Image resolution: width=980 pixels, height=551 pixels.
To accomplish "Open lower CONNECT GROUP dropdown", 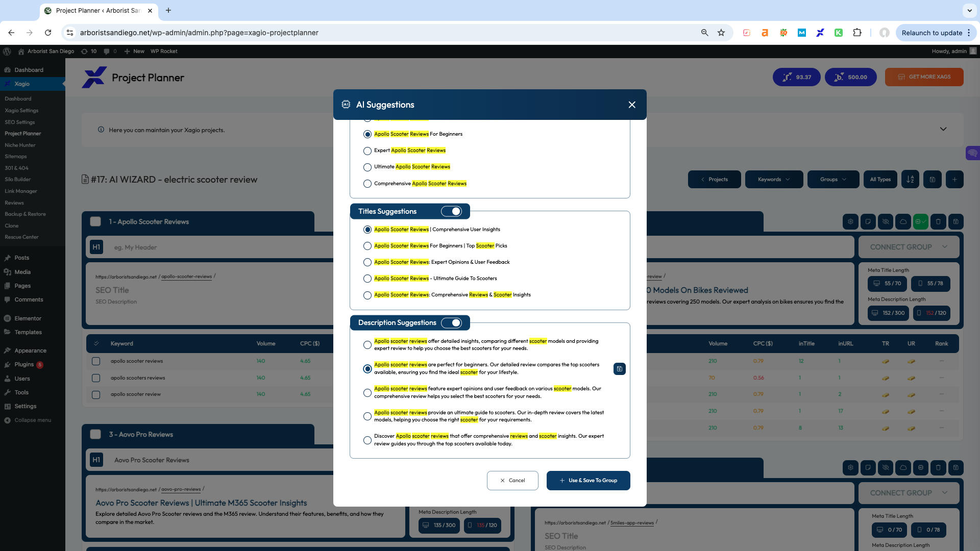I will pyautogui.click(x=909, y=493).
